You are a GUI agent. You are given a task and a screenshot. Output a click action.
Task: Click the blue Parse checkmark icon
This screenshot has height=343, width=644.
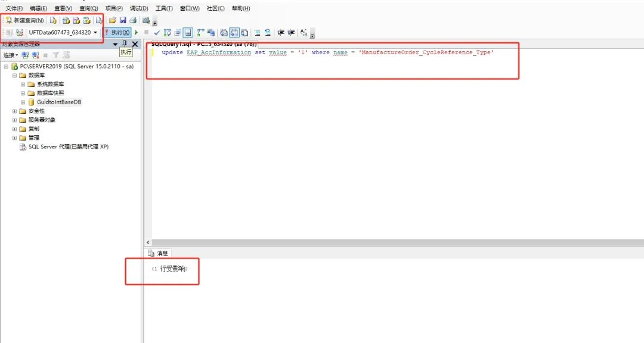(157, 32)
